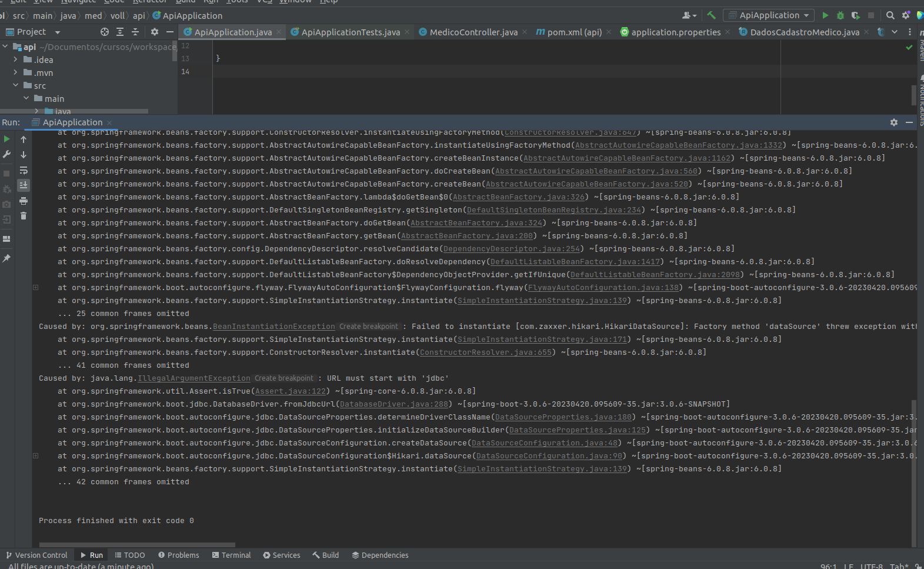Screen dimensions: 924x569
Task: Hide the Run tool window
Action: pos(909,122)
